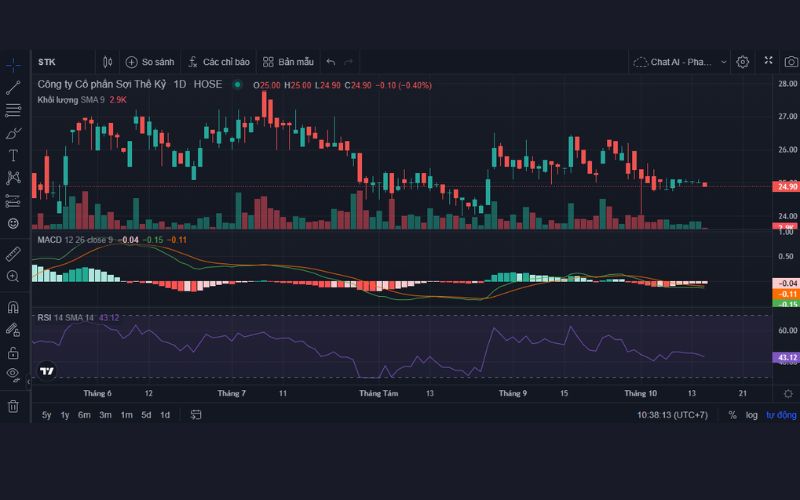The image size is (800, 500).
Task: Set time range to 6m
Action: click(84, 415)
